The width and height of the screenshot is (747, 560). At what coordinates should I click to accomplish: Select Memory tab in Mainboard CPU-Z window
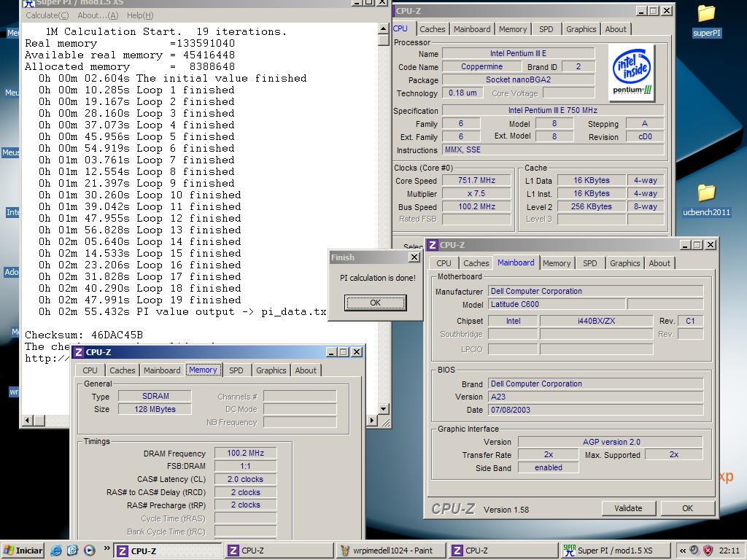pyautogui.click(x=556, y=262)
